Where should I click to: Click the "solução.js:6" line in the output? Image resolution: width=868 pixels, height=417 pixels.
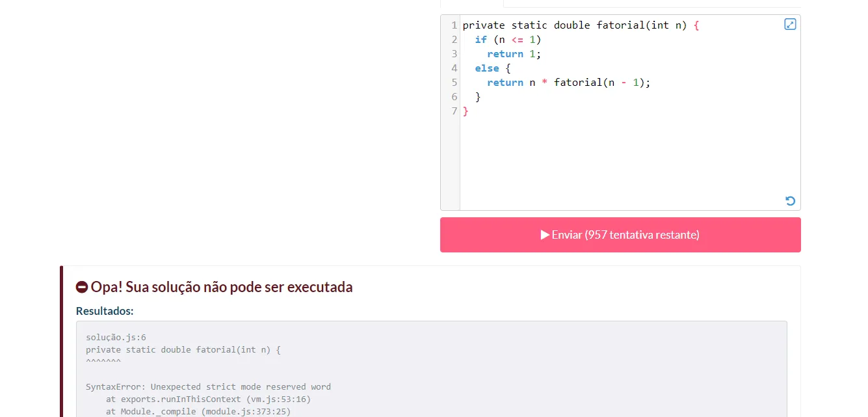[x=116, y=338]
